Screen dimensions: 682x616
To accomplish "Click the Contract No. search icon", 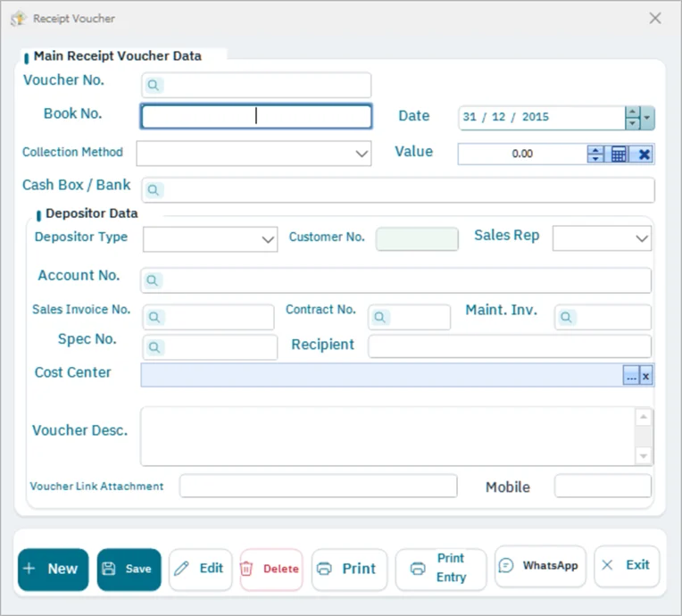I will (x=380, y=317).
